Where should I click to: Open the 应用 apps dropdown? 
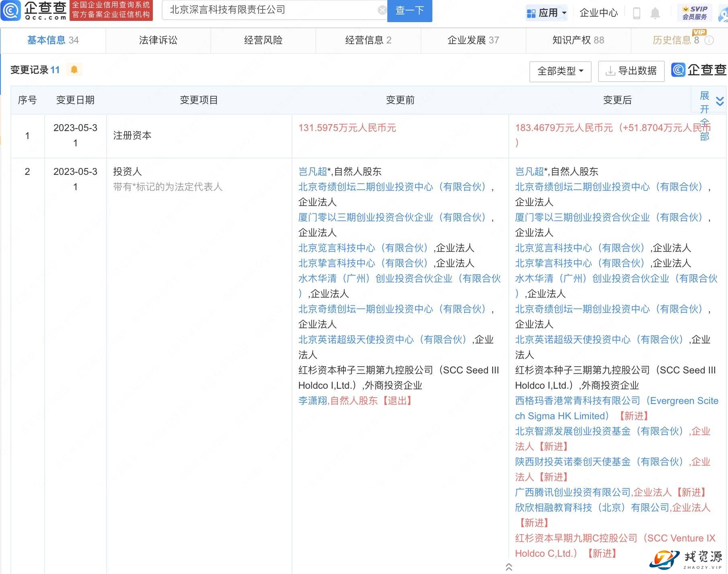[547, 13]
